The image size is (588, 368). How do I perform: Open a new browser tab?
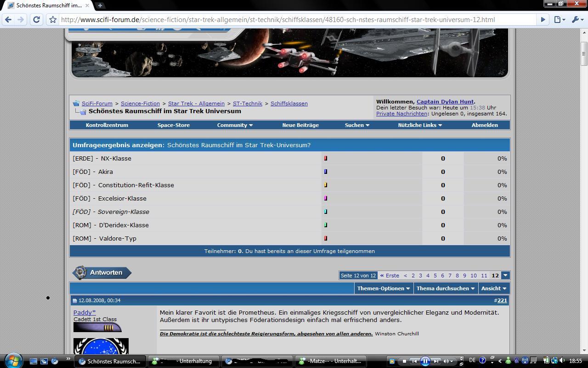[100, 6]
